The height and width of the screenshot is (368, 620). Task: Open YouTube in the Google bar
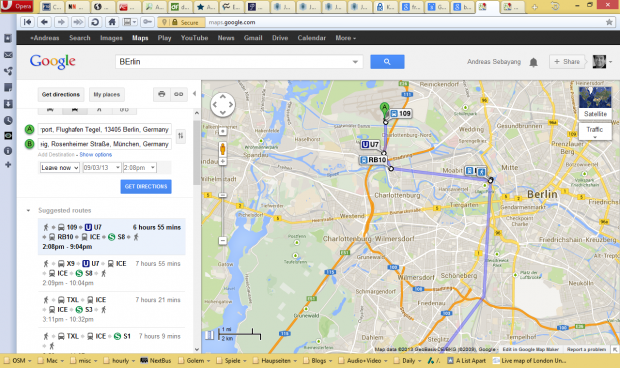click(x=194, y=38)
